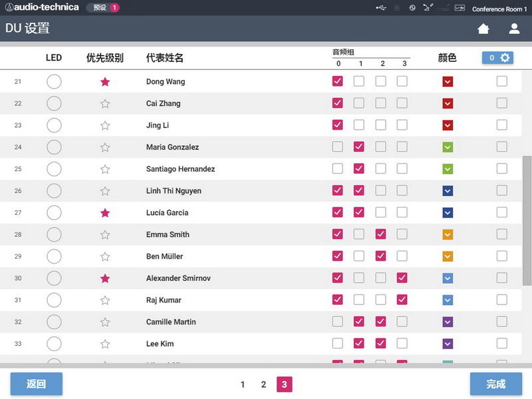
Task: Switch to page 2
Action: [263, 384]
